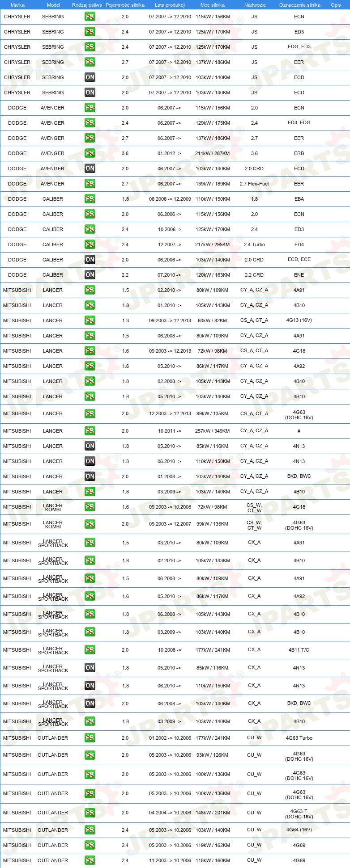Click the Model column header
Screen dimensions: 350x868
coord(54,5)
